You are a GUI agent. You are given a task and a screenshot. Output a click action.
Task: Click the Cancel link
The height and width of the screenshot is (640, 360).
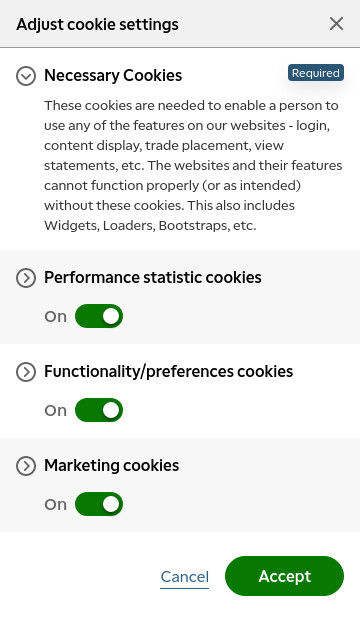tap(184, 577)
